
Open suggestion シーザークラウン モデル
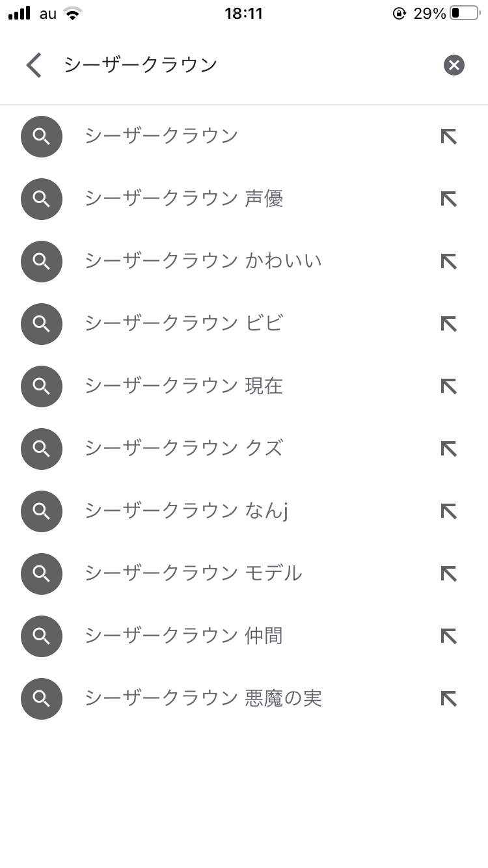[x=193, y=574]
